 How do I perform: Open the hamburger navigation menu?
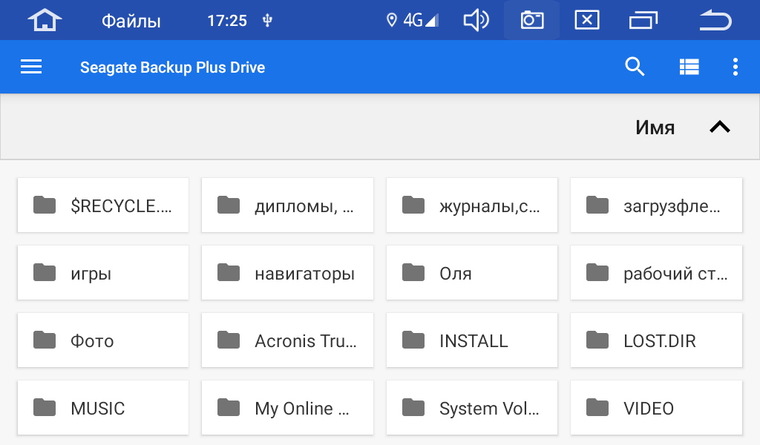(31, 67)
